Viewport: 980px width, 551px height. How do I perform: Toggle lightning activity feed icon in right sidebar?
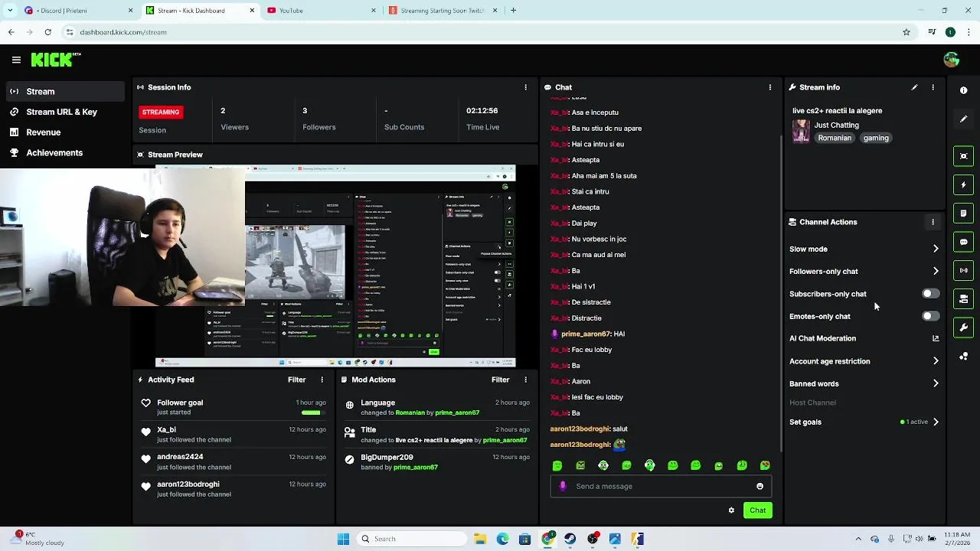[963, 184]
